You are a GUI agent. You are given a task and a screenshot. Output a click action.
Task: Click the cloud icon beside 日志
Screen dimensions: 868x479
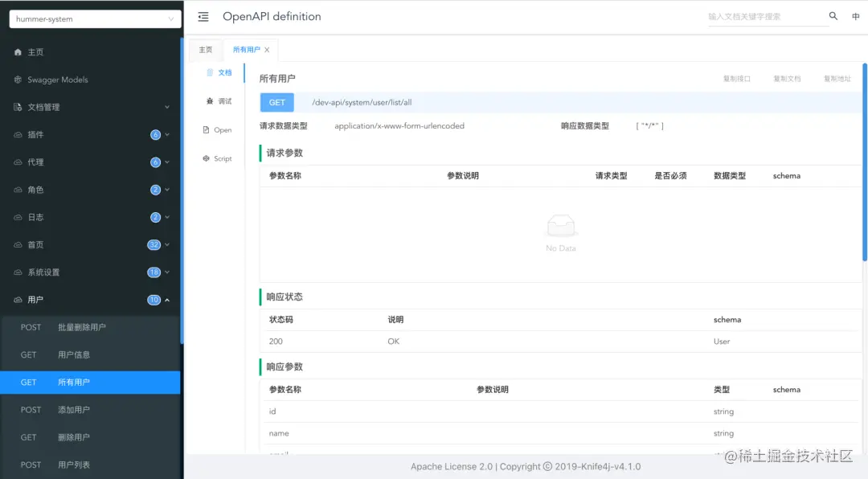click(18, 217)
